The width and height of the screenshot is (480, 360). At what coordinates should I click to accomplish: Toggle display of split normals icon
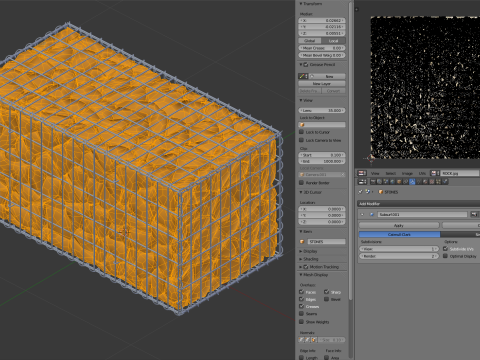[308, 340]
